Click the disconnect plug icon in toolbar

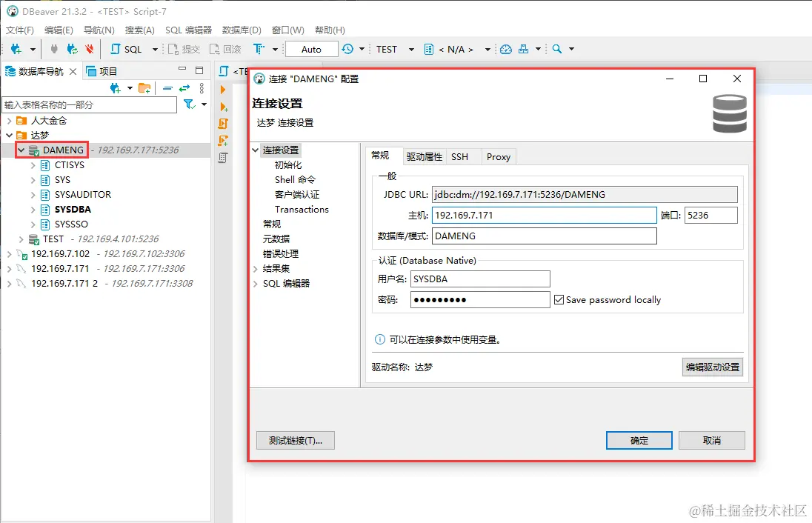point(54,49)
